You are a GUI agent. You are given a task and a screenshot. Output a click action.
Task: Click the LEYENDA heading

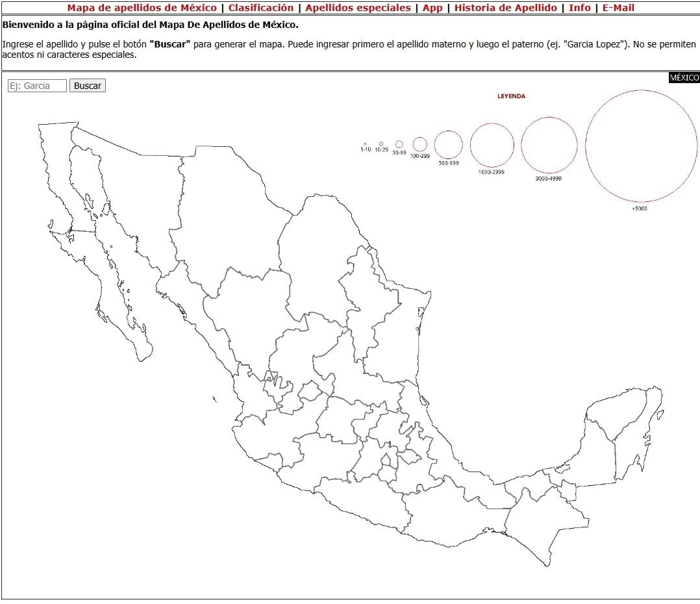511,96
